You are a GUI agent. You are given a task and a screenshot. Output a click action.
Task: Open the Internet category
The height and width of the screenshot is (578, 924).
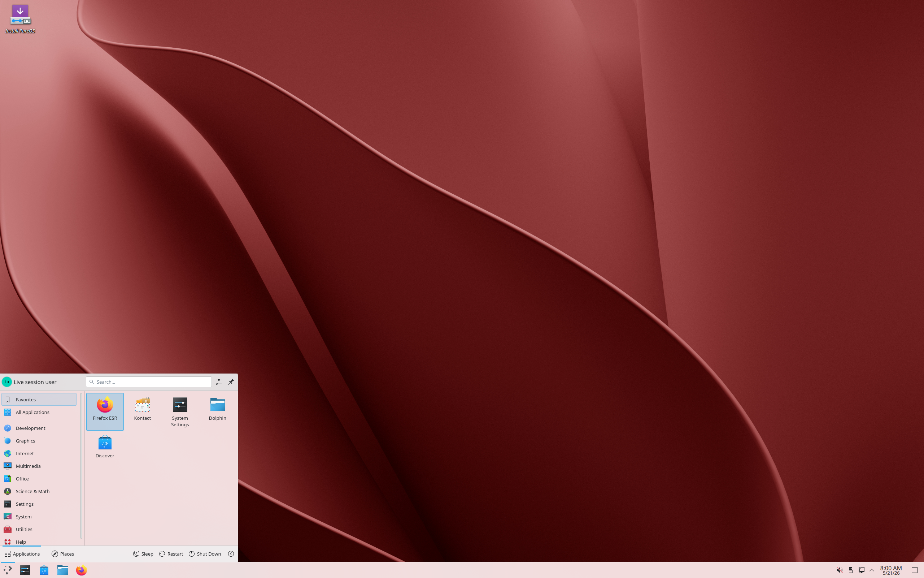pyautogui.click(x=39, y=453)
